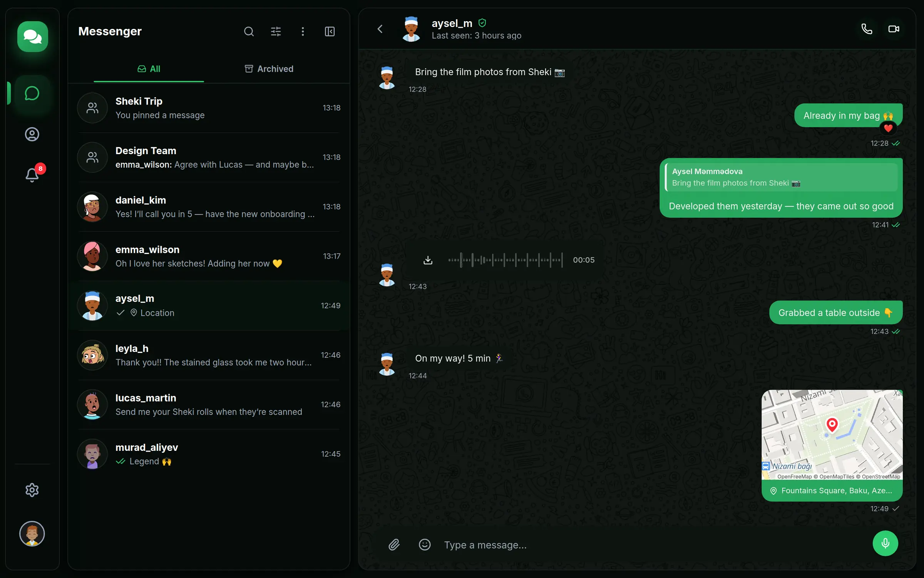The width and height of the screenshot is (924, 578).
Task: Click the OpenStreetMap attribution link
Action: tap(881, 477)
